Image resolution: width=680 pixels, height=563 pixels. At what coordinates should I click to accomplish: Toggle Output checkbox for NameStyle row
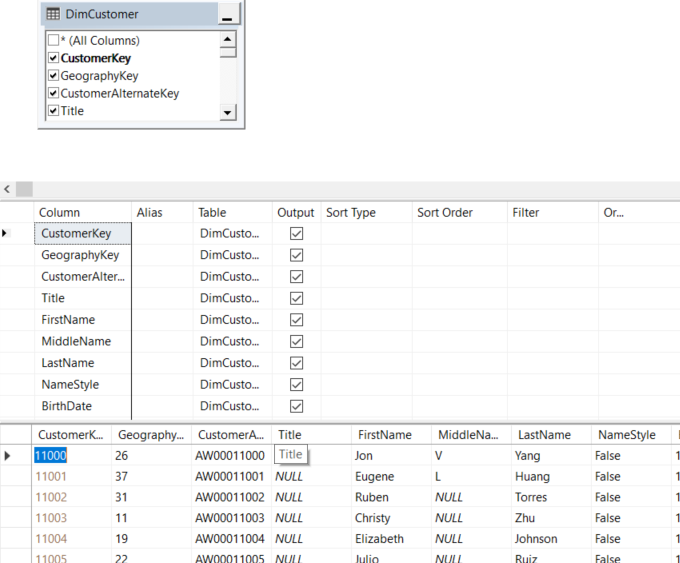pos(296,385)
